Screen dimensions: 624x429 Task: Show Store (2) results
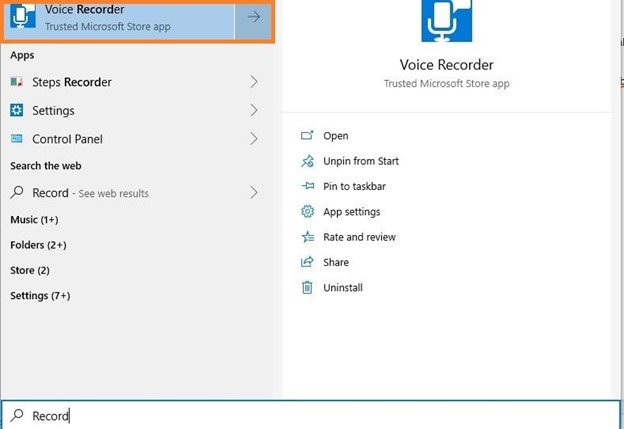[x=30, y=271]
